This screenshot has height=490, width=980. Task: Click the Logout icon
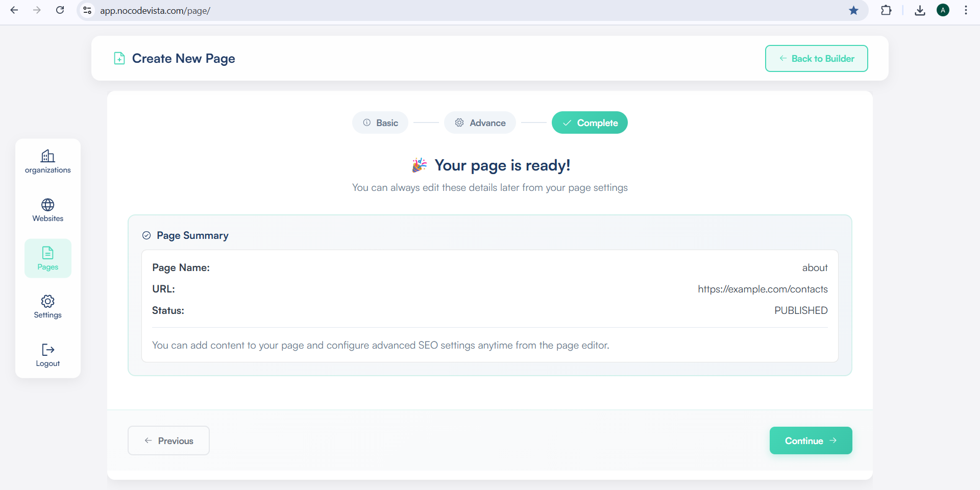(48, 350)
